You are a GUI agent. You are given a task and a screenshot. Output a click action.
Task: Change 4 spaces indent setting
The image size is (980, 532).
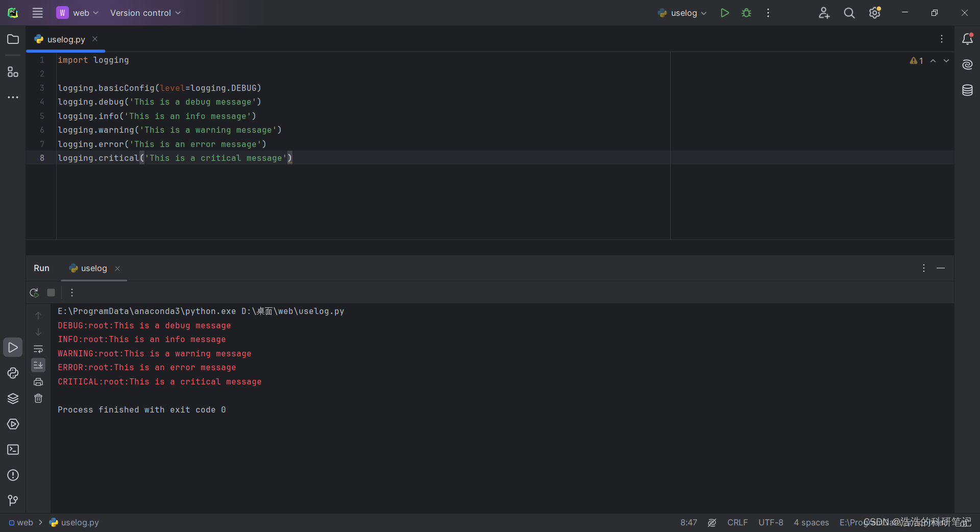(811, 522)
